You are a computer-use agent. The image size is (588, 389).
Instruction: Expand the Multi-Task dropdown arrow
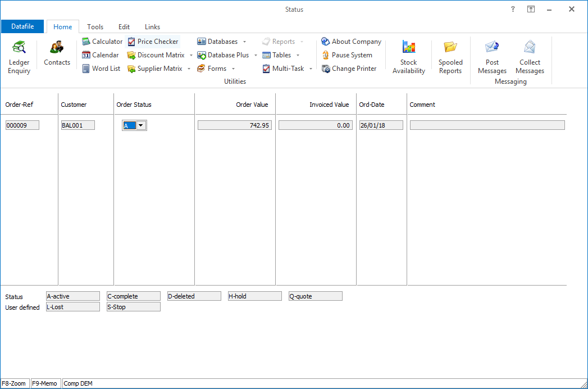(x=311, y=69)
